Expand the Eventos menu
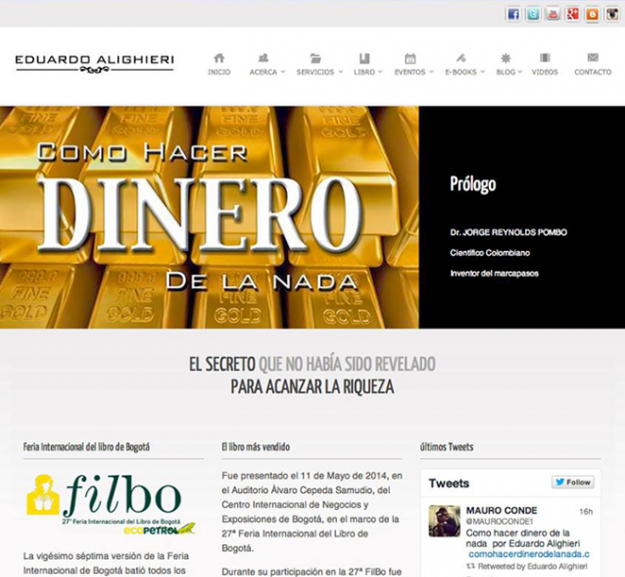The height and width of the screenshot is (577, 625). pyautogui.click(x=412, y=64)
